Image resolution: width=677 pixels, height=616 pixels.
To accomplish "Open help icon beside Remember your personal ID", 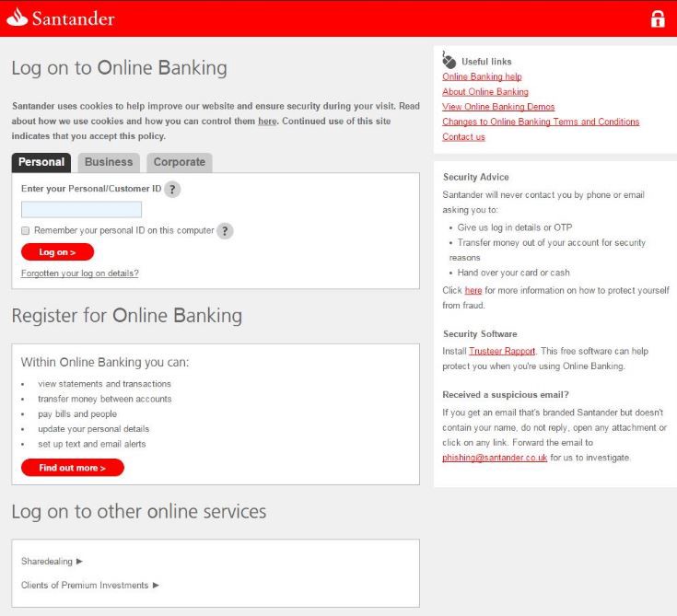I will [x=225, y=231].
